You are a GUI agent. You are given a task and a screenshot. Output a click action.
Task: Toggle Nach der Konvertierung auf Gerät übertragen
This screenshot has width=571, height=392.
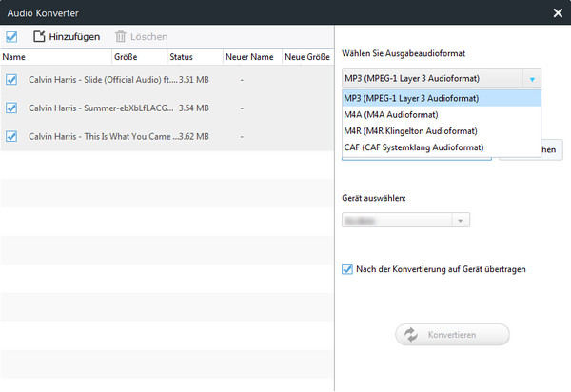pyautogui.click(x=347, y=269)
